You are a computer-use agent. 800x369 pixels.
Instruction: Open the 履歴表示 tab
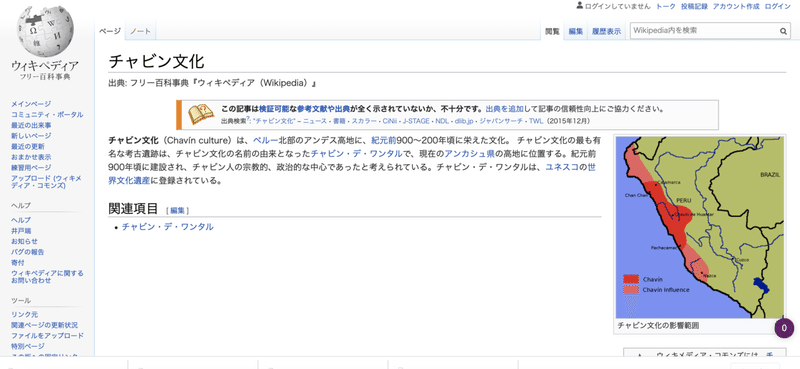(x=607, y=32)
